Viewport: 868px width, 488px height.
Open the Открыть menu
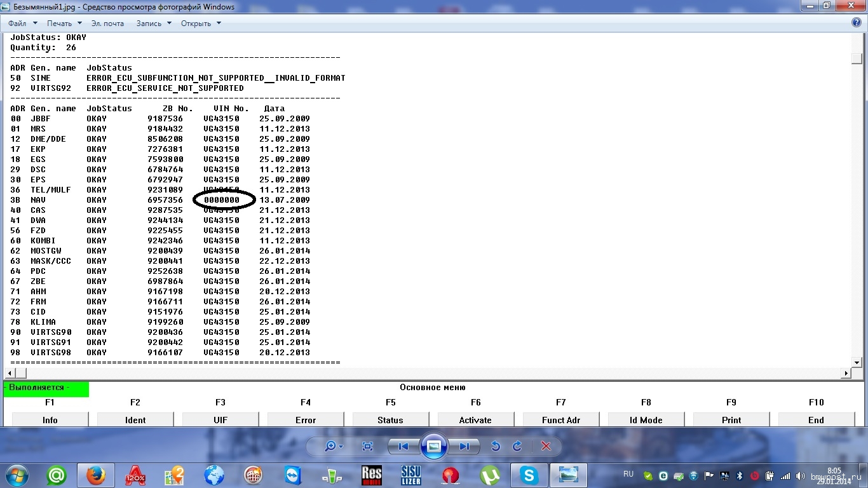coord(201,24)
